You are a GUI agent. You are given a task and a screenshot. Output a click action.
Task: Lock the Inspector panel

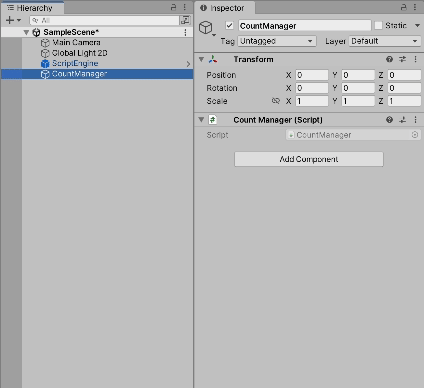(x=404, y=7)
